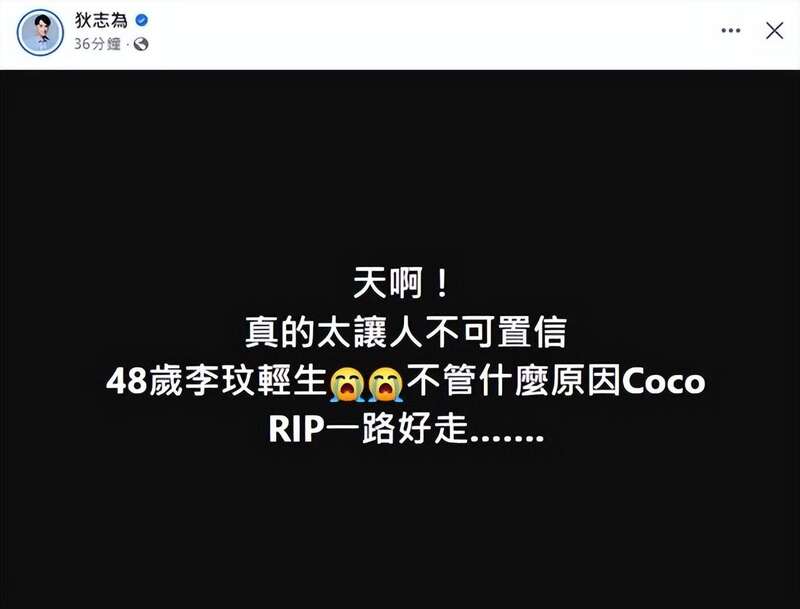Viewport: 800px width, 609px height.
Task: Click the first crying emoji
Action: coord(347,383)
